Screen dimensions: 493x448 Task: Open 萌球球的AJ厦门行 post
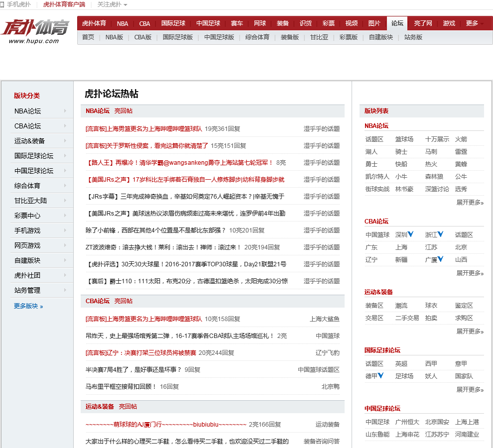pos(166,425)
